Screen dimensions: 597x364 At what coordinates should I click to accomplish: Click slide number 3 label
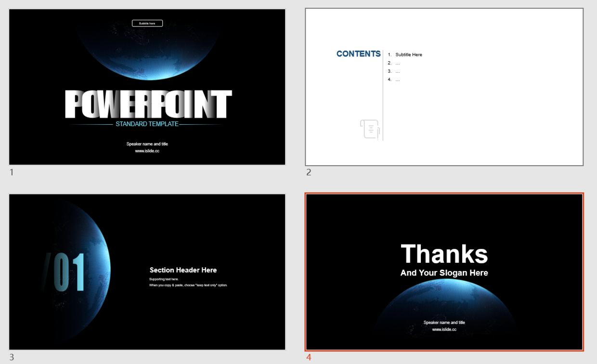tap(12, 357)
